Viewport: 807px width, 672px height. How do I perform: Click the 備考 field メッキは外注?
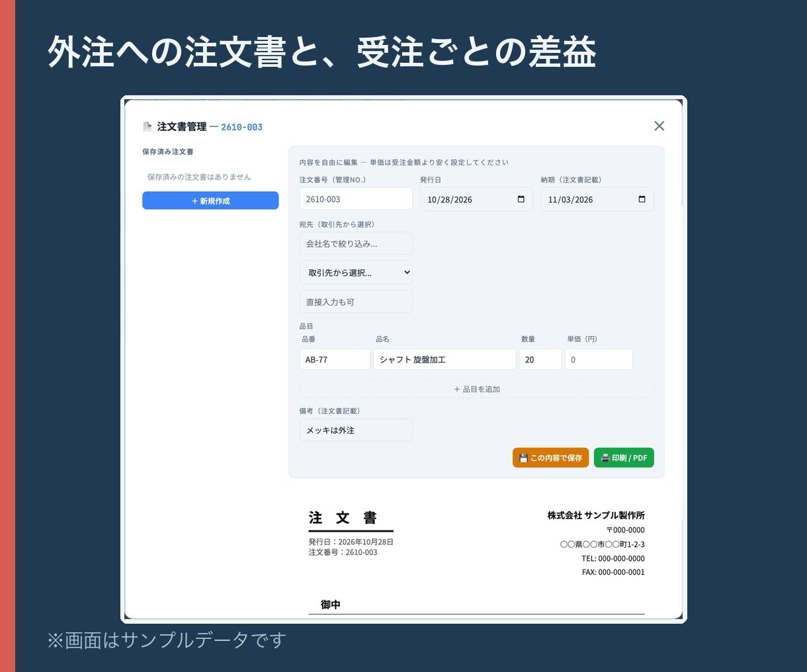point(356,430)
